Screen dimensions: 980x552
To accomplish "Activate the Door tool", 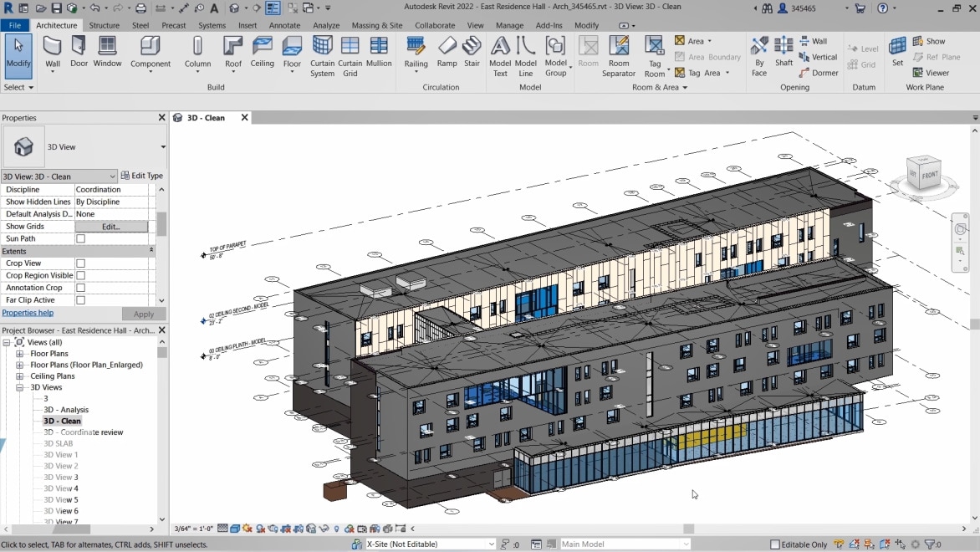I will [79, 54].
